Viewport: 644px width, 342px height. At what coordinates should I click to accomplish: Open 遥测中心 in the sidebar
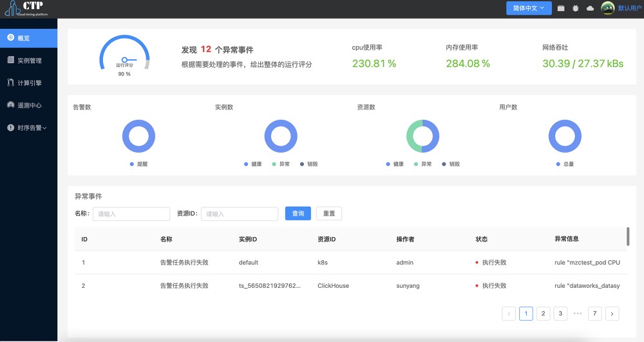(29, 106)
